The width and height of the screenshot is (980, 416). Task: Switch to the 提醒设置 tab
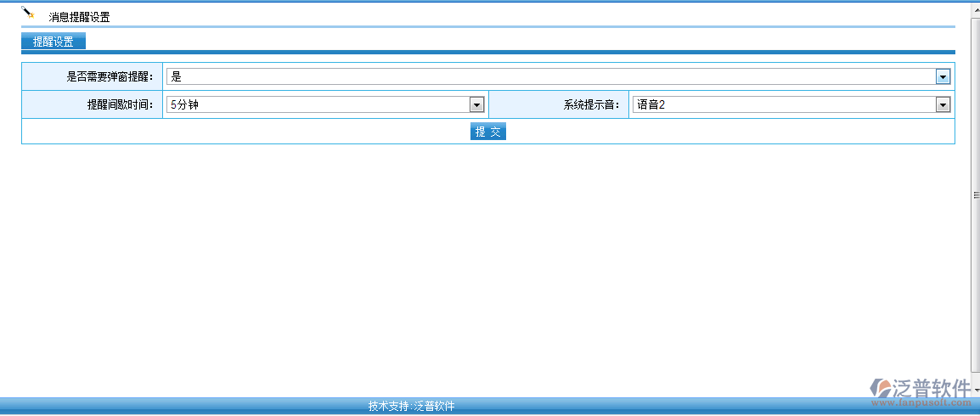tap(54, 42)
